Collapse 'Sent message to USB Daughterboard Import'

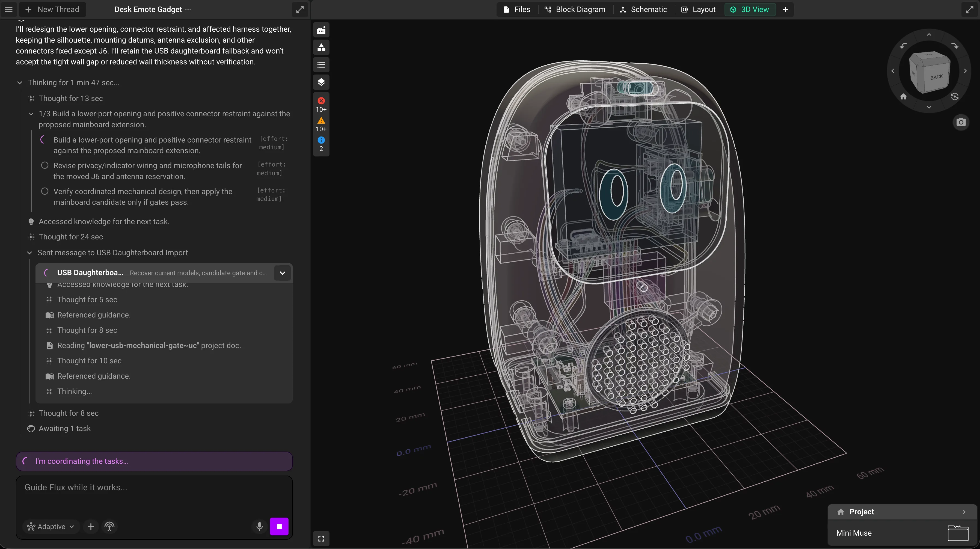click(x=30, y=253)
